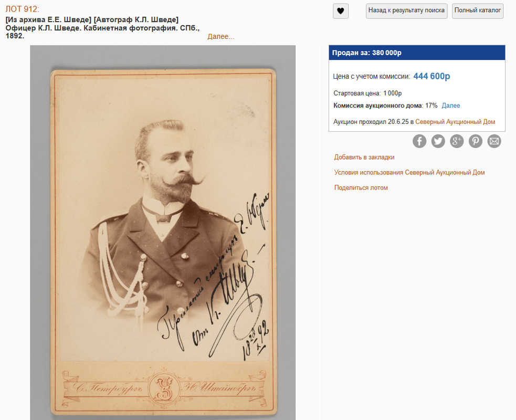Viewport: 516px width, 420px height.
Task: Go back via Назад к результату поиска
Action: (x=406, y=11)
